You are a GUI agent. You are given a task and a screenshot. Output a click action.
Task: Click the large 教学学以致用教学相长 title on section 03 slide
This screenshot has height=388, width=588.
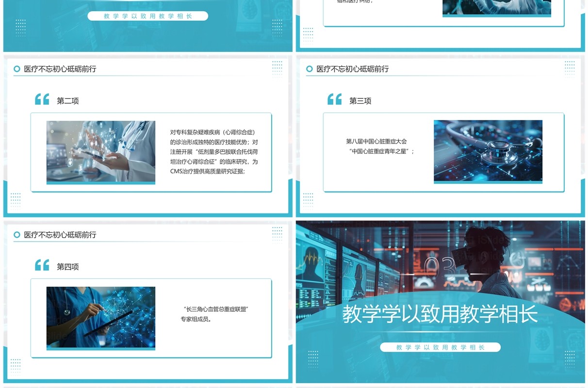pyautogui.click(x=440, y=314)
